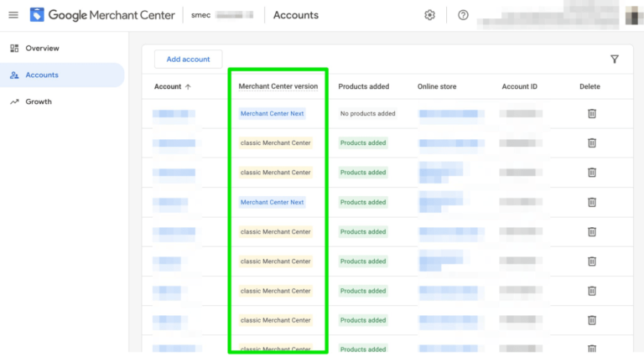Click the Products added column header
The height and width of the screenshot is (362, 644).
pyautogui.click(x=363, y=86)
